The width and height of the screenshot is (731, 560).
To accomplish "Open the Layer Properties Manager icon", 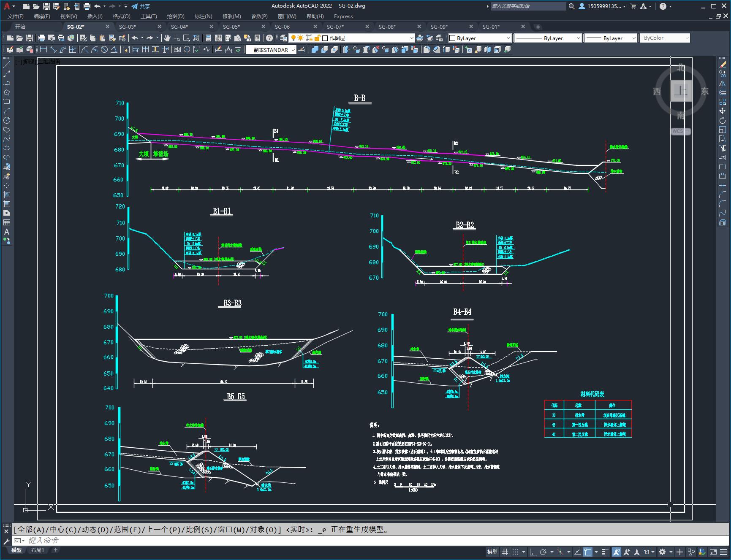I will (283, 38).
